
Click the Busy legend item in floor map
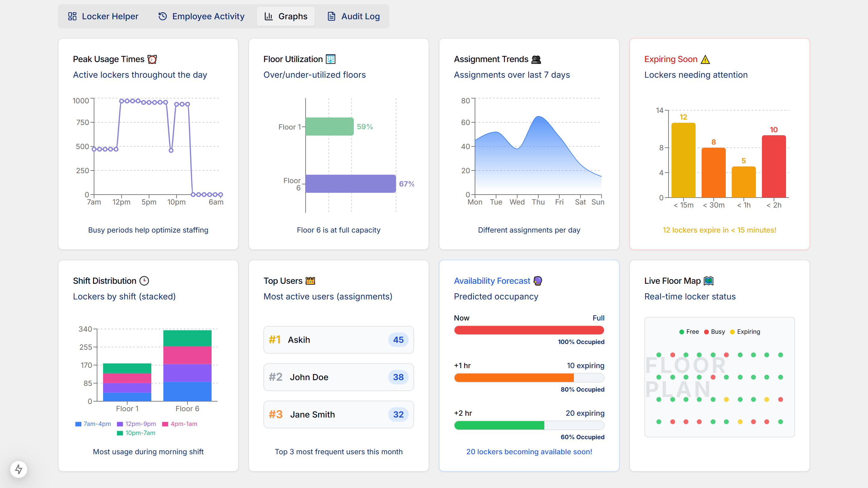[714, 332]
